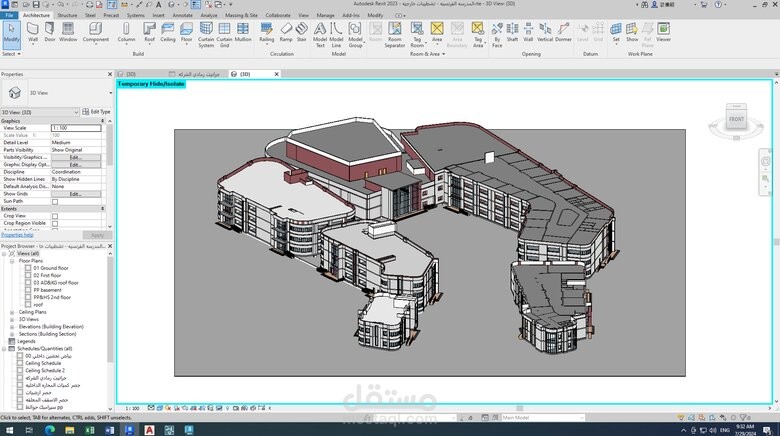Click Edit for Graphic Display Options
Image resolution: width=780 pixels, height=436 pixels.
pos(76,164)
